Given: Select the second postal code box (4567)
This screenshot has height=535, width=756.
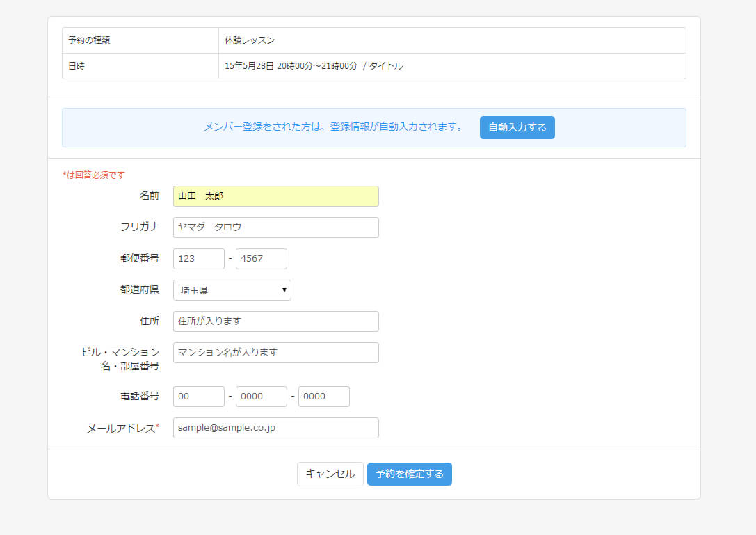Looking at the screenshot, I should [261, 259].
